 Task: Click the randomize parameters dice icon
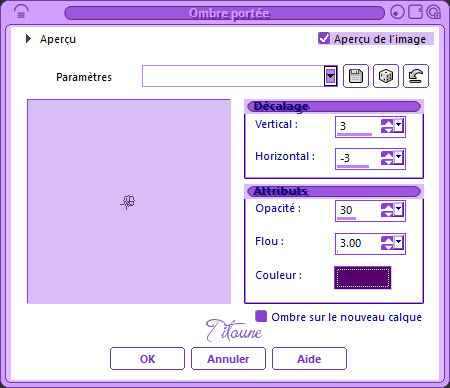[x=386, y=76]
